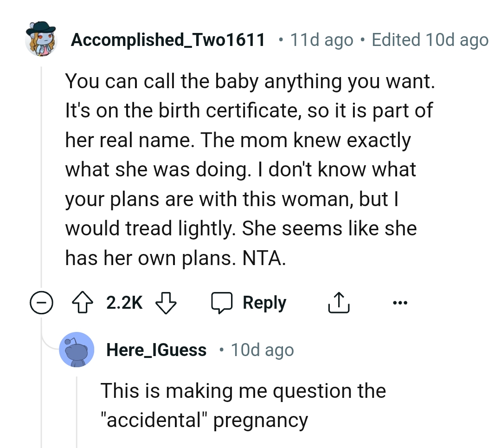Viewport: 501px width, 448px height.
Task: Click Here_IGuess's robot avatar
Action: [77, 350]
